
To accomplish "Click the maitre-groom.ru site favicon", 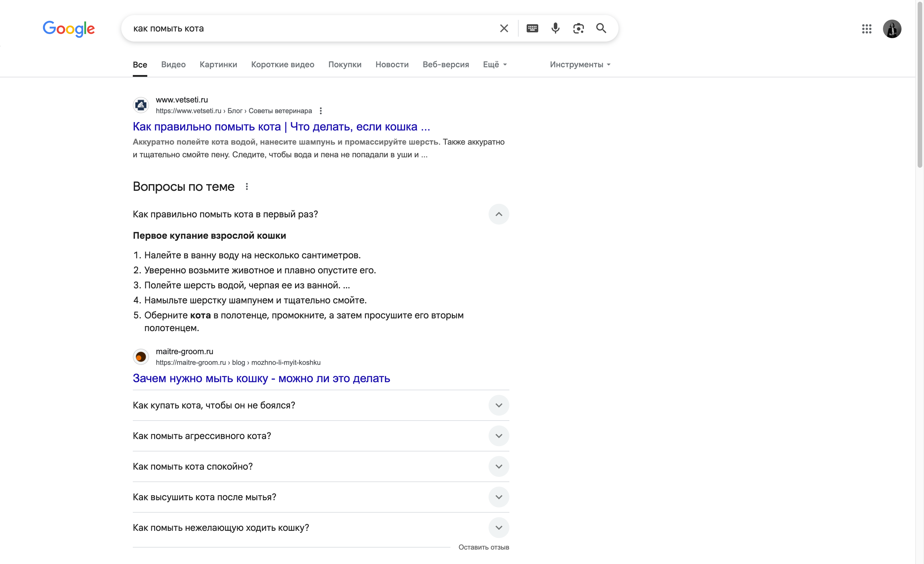I will (x=141, y=357).
